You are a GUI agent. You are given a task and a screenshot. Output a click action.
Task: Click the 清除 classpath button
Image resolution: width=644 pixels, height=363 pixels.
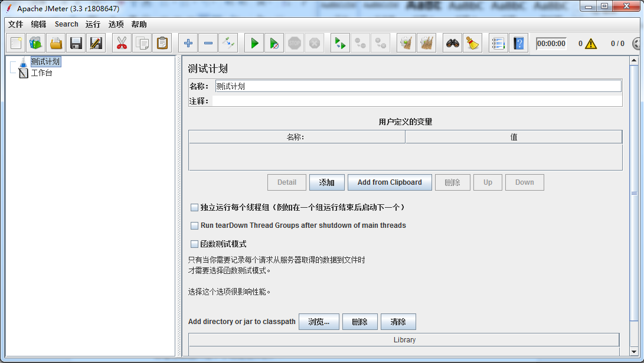(x=398, y=322)
